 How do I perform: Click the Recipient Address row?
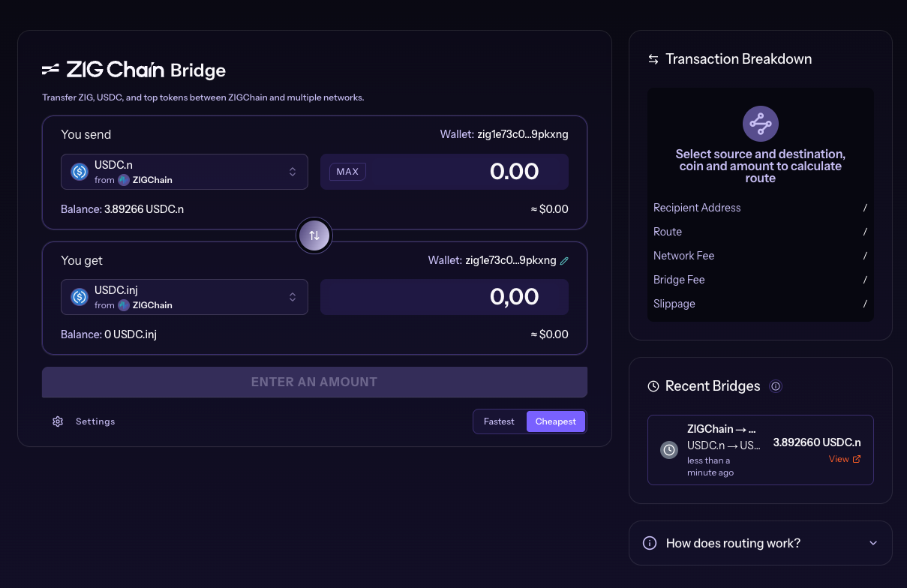[761, 208]
